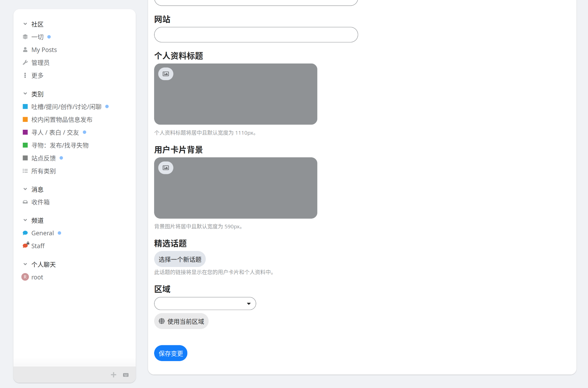
Task: Select the orange 校内闲置物品信息发布 category
Action: coord(62,120)
